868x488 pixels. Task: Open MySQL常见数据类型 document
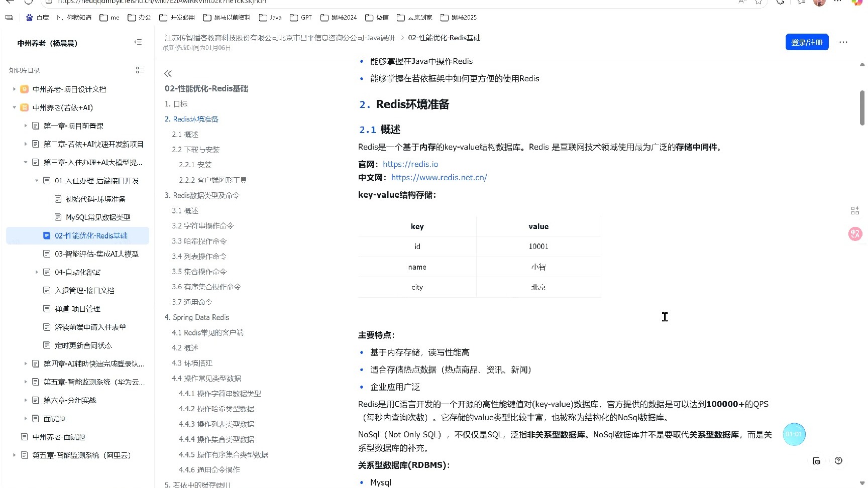98,217
